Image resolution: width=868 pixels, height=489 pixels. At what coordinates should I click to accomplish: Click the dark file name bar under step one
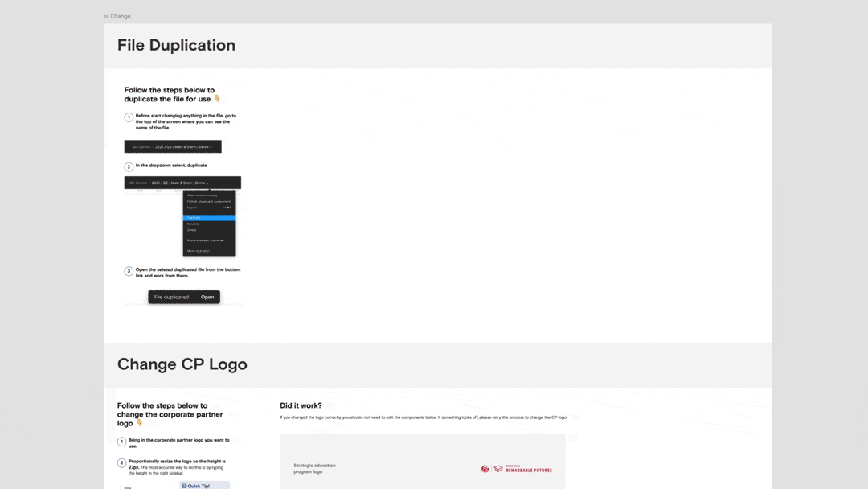click(x=173, y=146)
